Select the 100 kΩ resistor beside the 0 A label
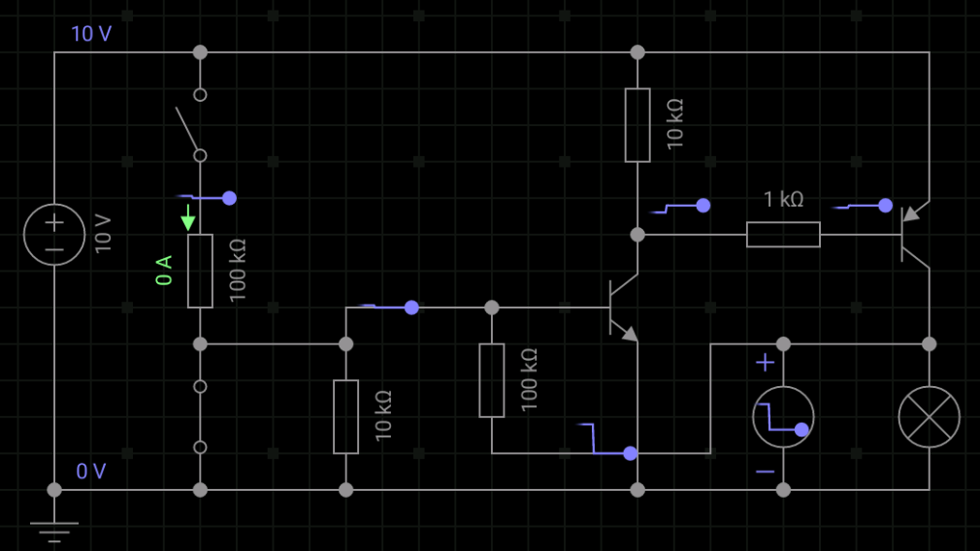Image resolution: width=980 pixels, height=551 pixels. pyautogui.click(x=200, y=271)
